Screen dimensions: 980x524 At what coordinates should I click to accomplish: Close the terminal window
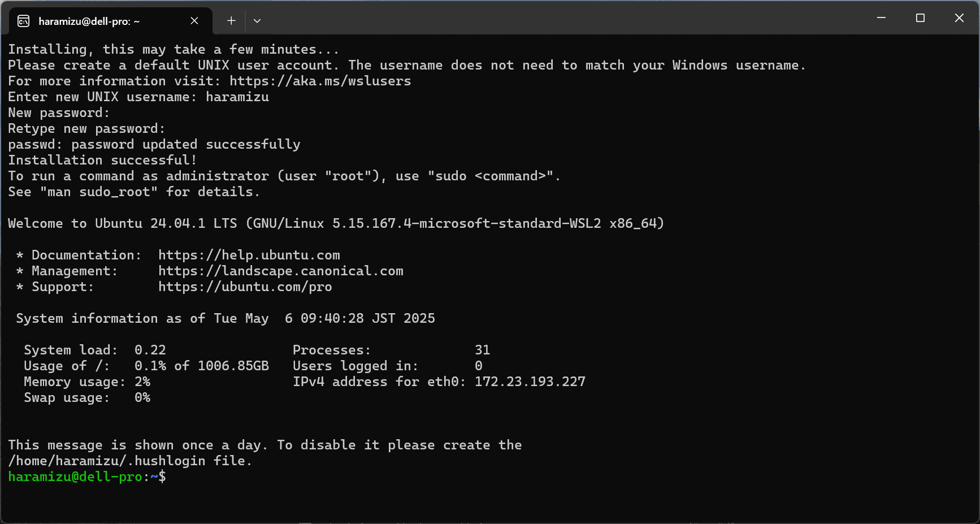[x=959, y=18]
